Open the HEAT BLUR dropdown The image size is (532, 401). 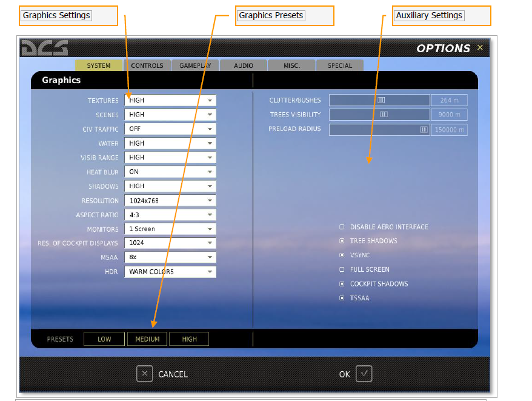pyautogui.click(x=170, y=172)
